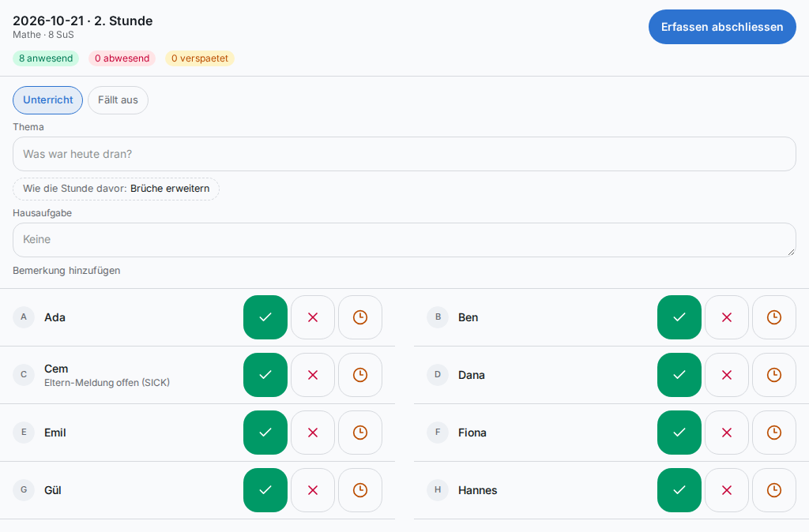Click the name Fiona in the list
The width and height of the screenshot is (809, 532).
[x=472, y=433]
